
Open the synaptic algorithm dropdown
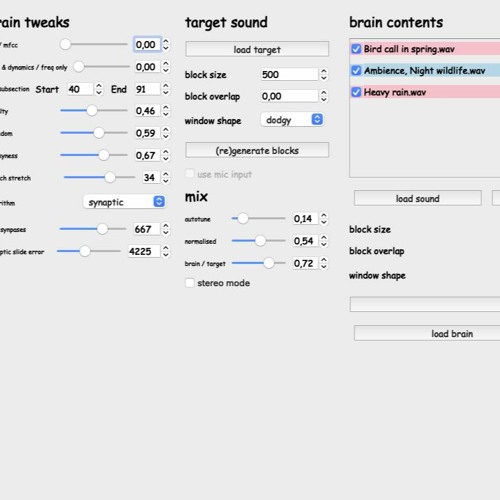[124, 202]
